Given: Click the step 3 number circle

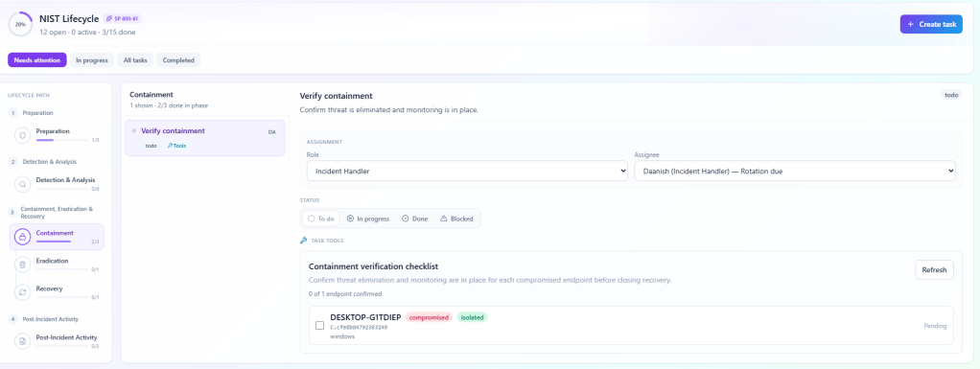Looking at the screenshot, I should coord(12,212).
